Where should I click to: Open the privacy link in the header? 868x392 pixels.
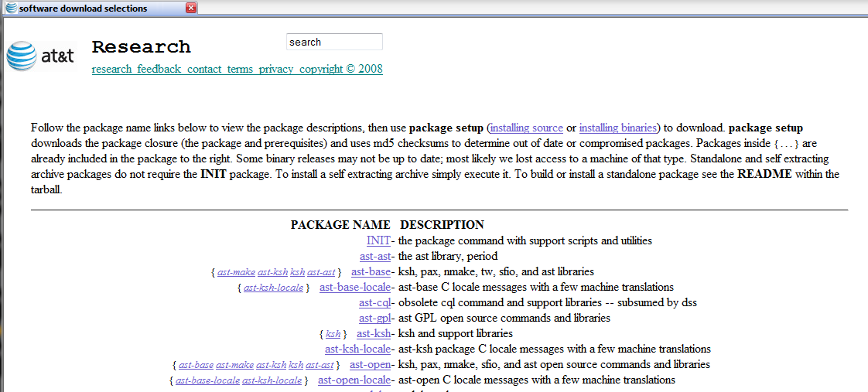[276, 69]
